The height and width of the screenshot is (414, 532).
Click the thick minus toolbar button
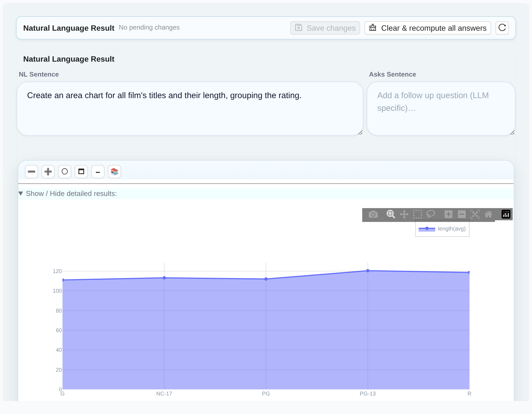point(32,172)
